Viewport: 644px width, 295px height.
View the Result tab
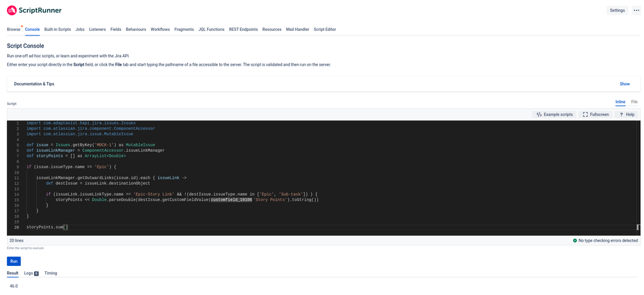pyautogui.click(x=13, y=273)
